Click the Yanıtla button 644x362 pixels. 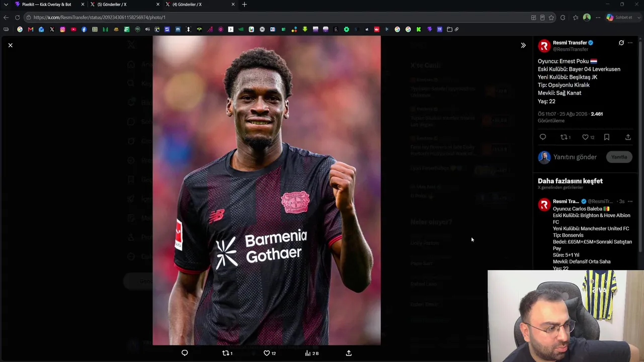pyautogui.click(x=619, y=157)
